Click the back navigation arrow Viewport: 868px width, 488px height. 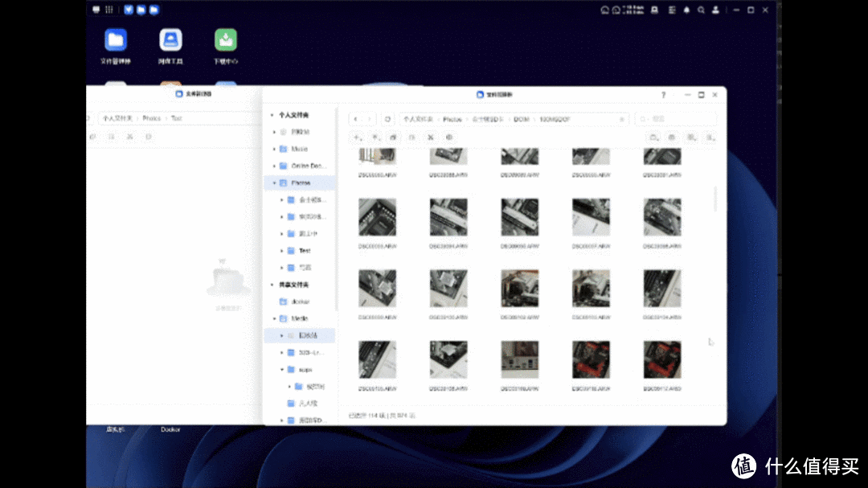pos(356,119)
